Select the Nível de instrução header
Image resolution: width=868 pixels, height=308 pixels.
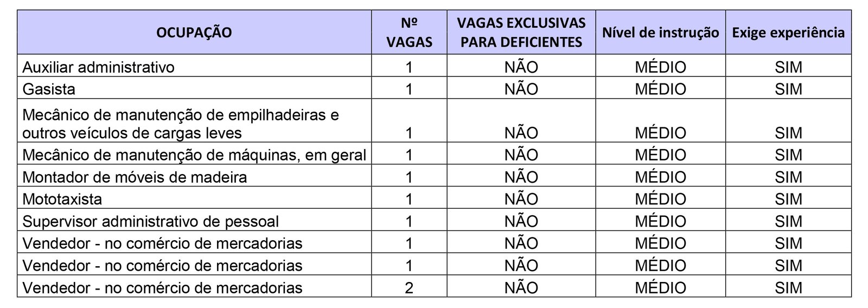[x=660, y=33]
